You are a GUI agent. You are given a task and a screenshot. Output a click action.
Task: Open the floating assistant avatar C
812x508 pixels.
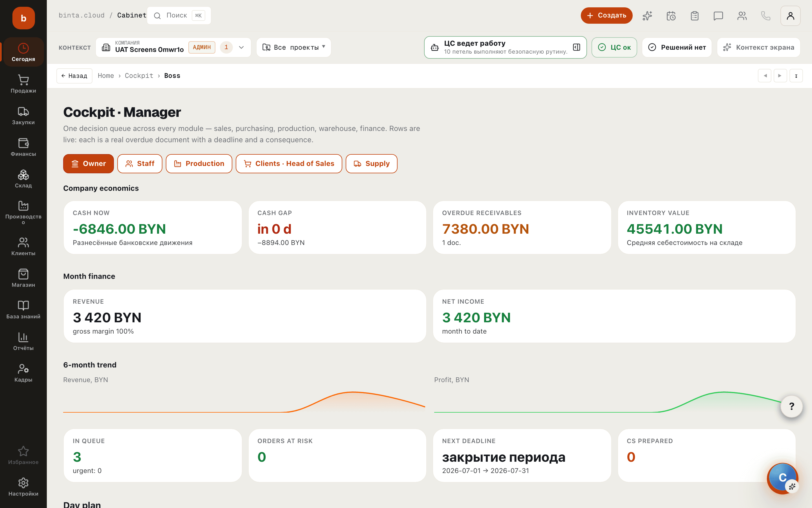tap(782, 478)
